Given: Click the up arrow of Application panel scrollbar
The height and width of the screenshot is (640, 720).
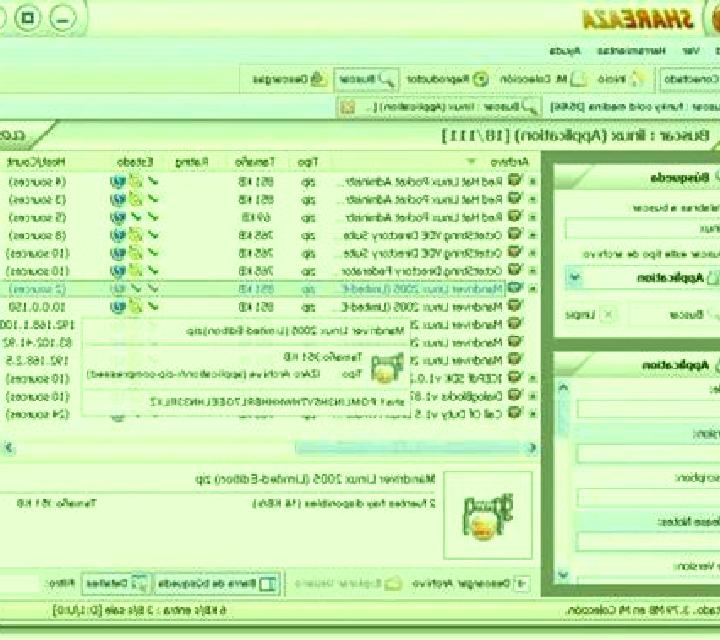Looking at the screenshot, I should (563, 388).
